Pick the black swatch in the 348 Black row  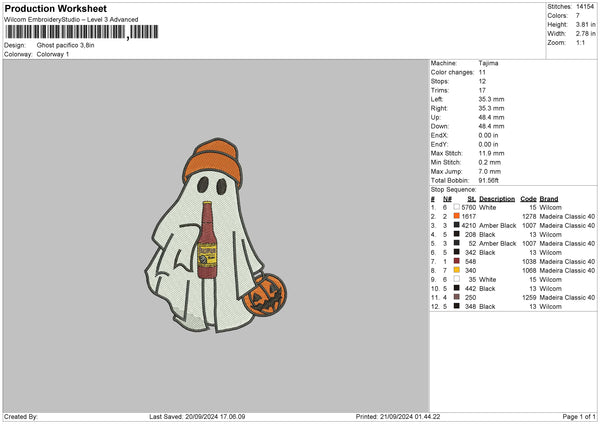[457, 306]
